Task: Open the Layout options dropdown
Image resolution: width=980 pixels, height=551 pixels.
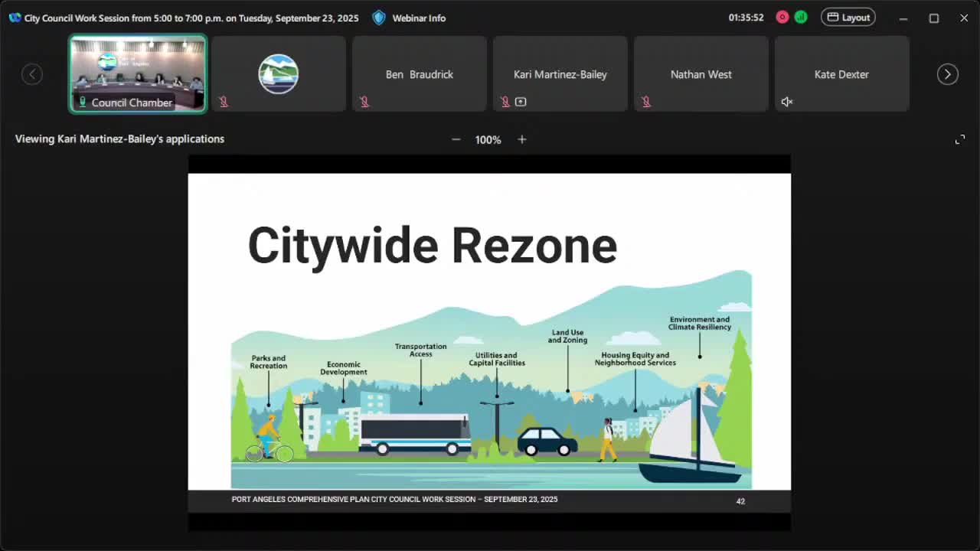Action: click(848, 18)
